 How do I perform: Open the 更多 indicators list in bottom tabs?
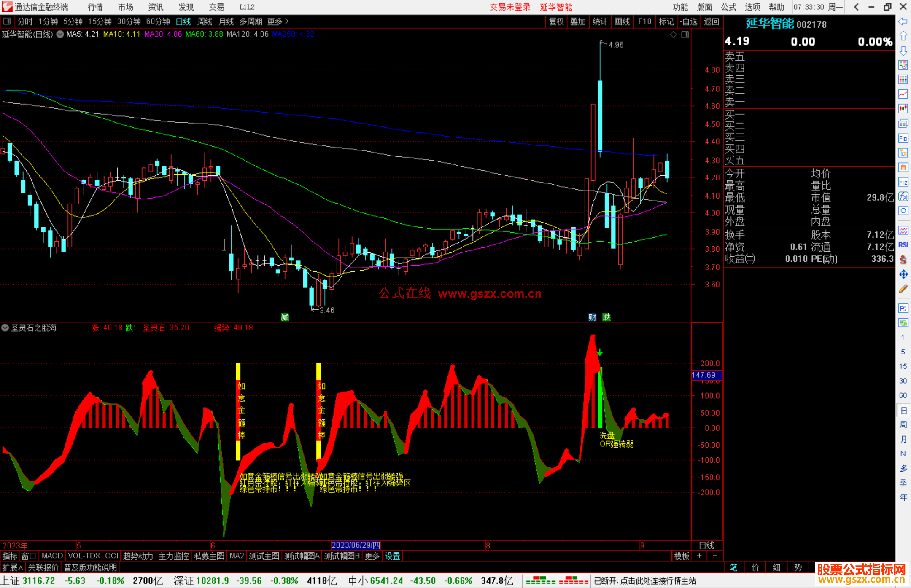[x=372, y=556]
